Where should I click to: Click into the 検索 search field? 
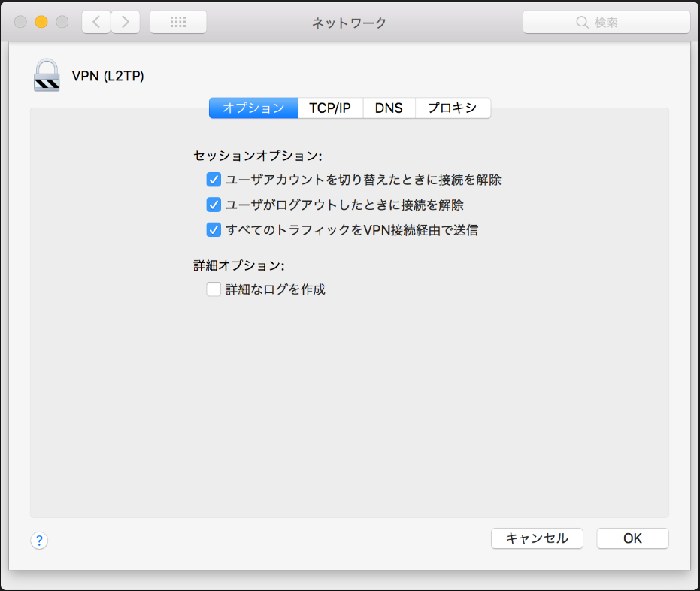coord(617,23)
